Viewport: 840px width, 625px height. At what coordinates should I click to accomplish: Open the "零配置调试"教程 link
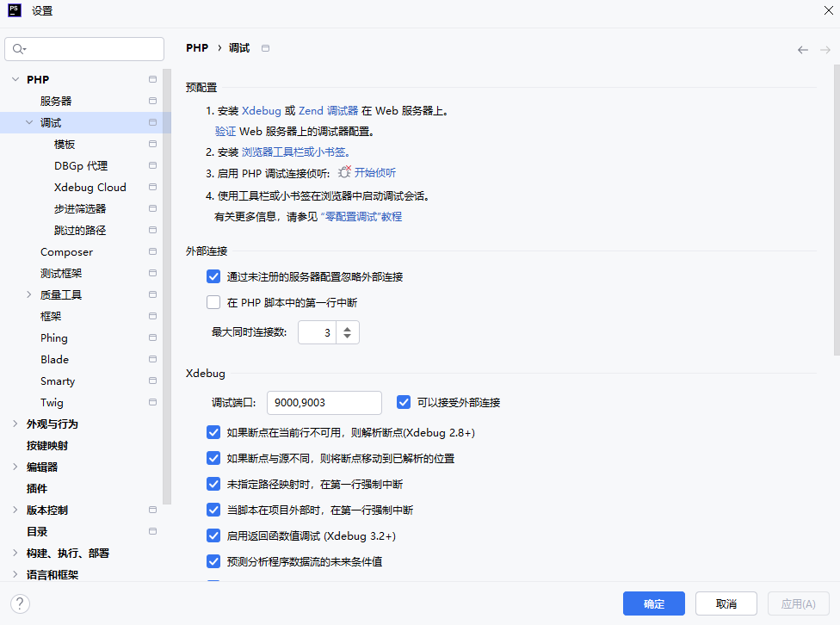tap(361, 217)
